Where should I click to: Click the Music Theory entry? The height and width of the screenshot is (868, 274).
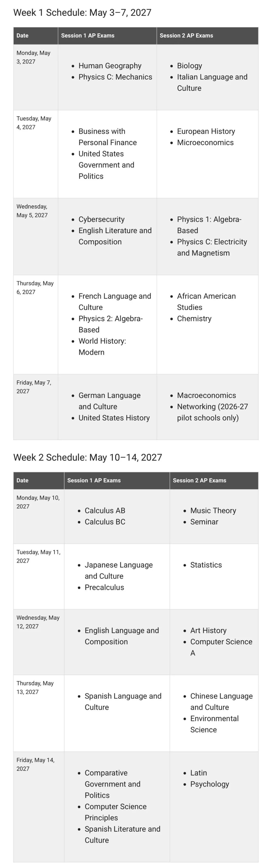pyautogui.click(x=213, y=510)
